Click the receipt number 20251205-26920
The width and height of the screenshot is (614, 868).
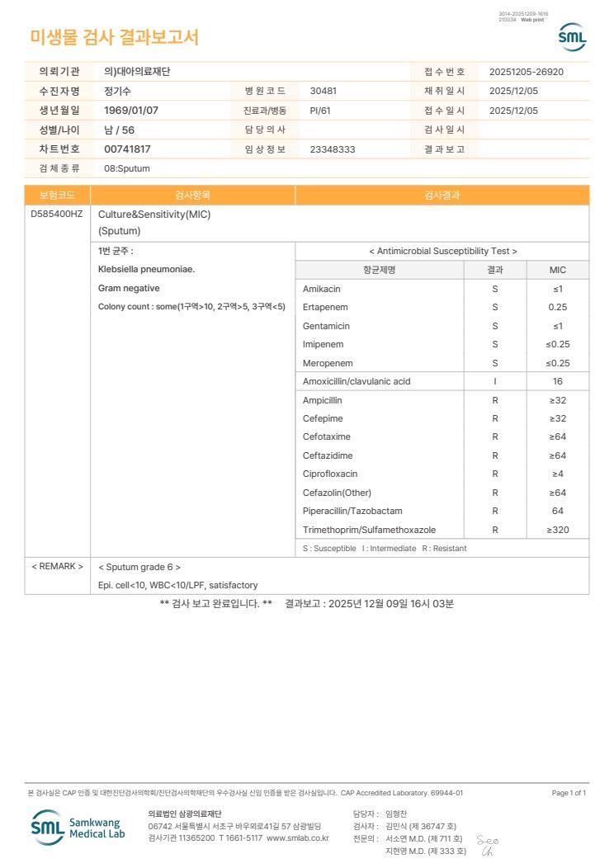[x=526, y=72]
